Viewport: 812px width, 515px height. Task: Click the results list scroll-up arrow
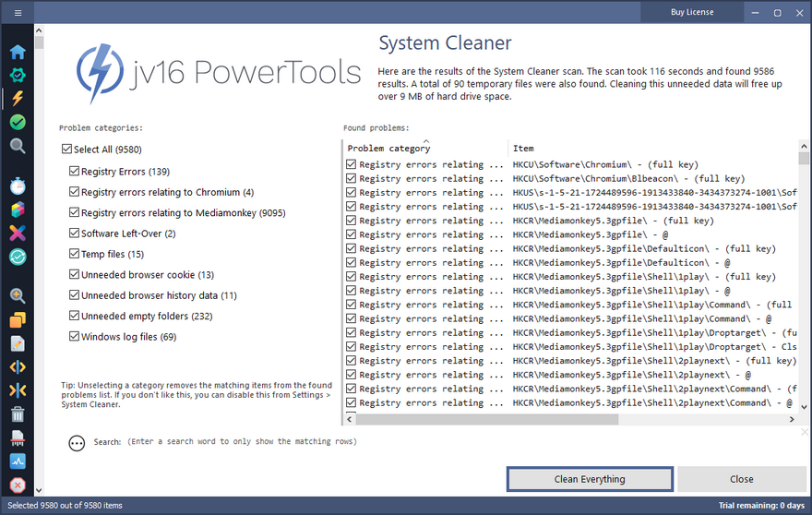pyautogui.click(x=803, y=146)
